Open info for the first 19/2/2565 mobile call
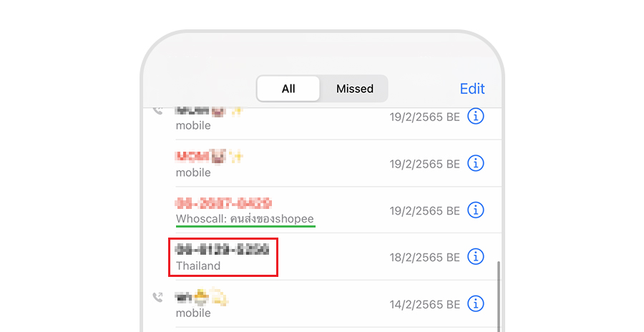Image resolution: width=644 pixels, height=332 pixels. pos(476,117)
